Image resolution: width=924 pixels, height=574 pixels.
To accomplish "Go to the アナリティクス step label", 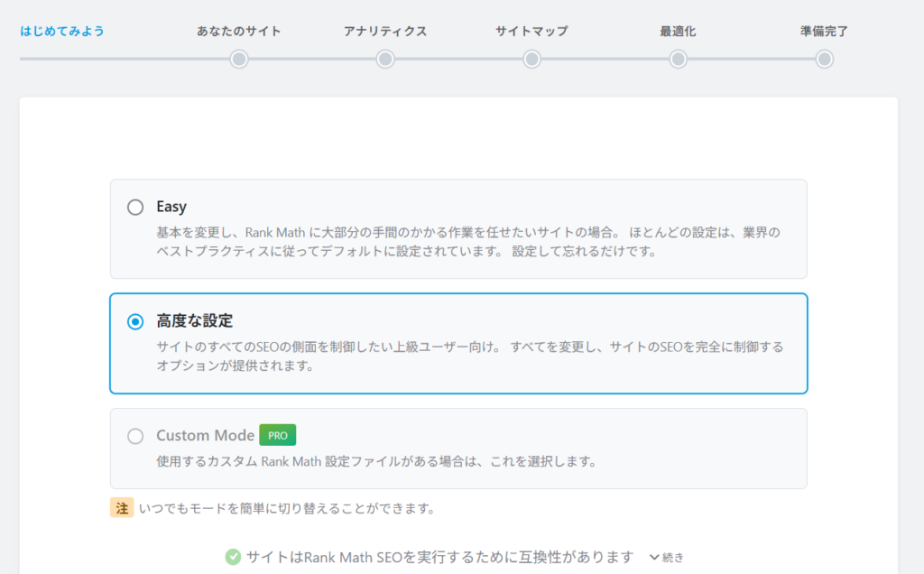I will click(x=385, y=32).
